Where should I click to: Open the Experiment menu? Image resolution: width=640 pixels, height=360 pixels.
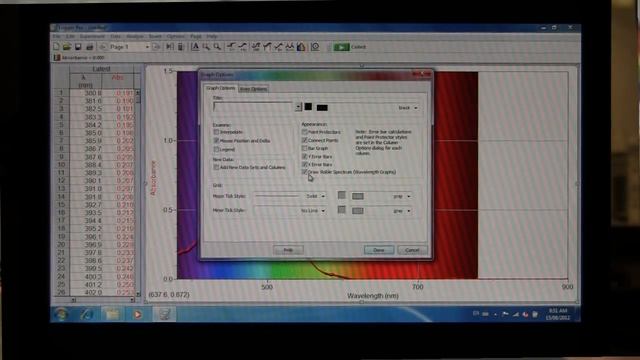click(x=92, y=36)
